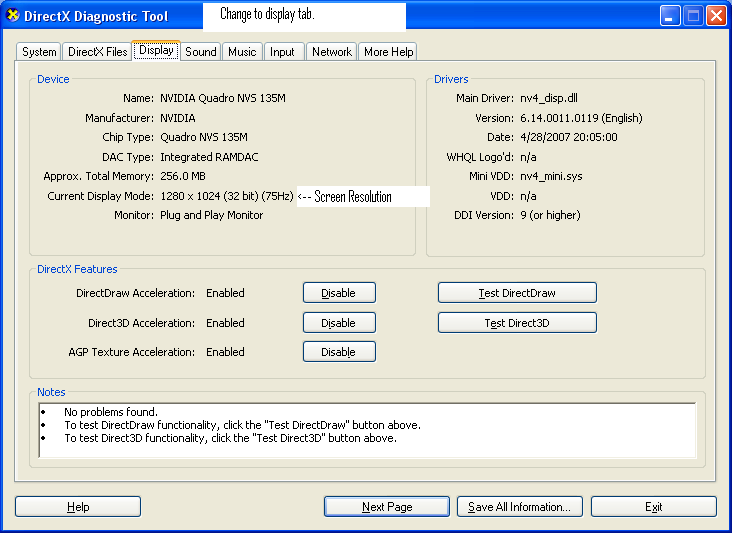Click the 'To test Direct3D functionality' note line
The image size is (732, 533).
point(231,438)
